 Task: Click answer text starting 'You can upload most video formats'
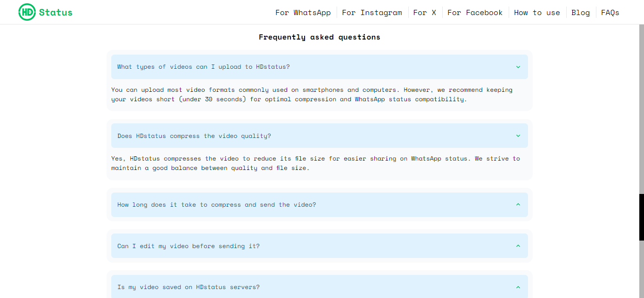click(x=312, y=94)
